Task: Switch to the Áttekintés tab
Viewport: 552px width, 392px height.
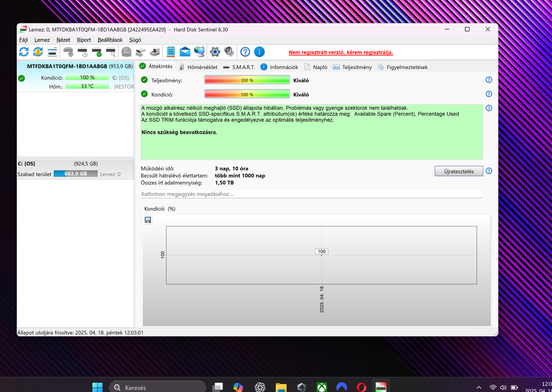Action: pos(156,66)
